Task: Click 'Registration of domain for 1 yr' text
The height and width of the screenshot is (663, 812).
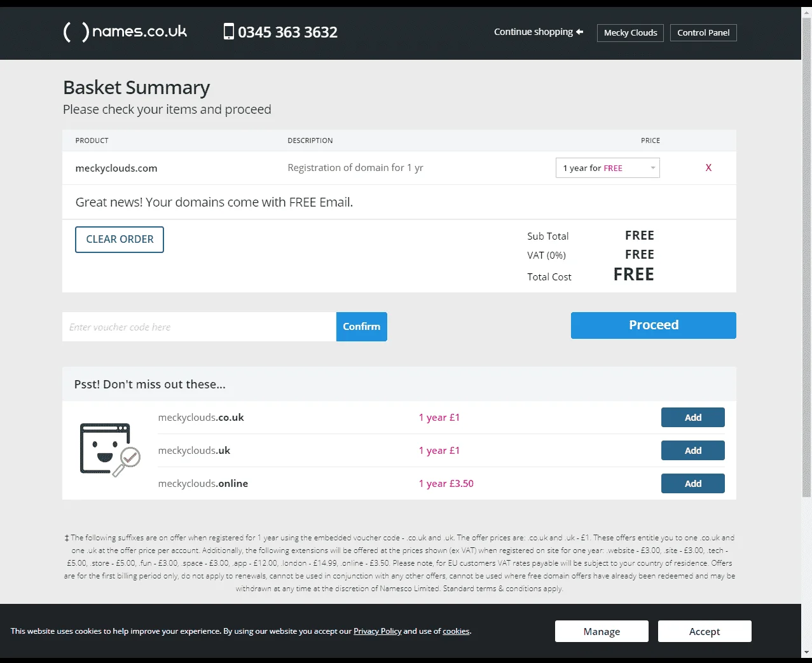Action: 355,168
